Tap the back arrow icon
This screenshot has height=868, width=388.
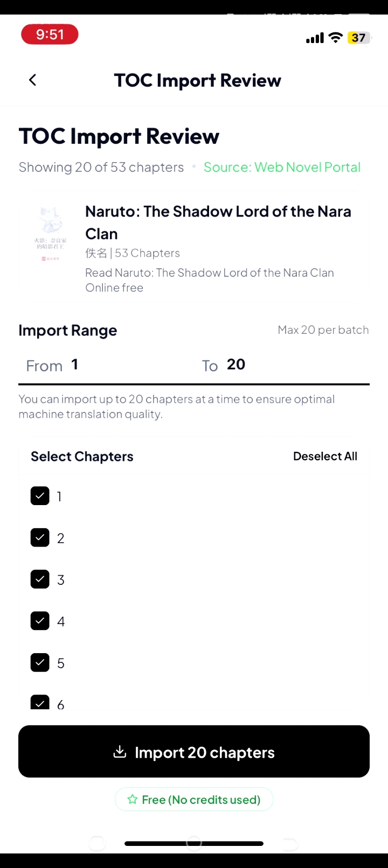tap(32, 80)
